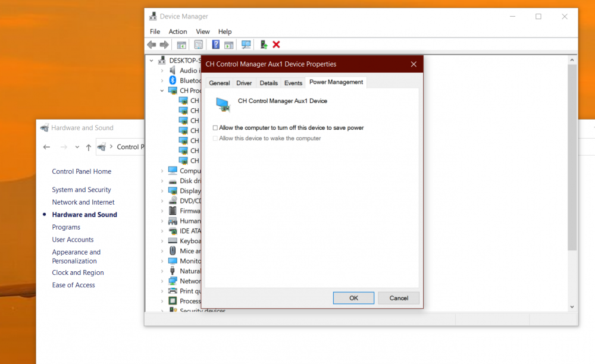Click the scroll up arrow in Device Manager
Image resolution: width=595 pixels, height=364 pixels.
coord(572,60)
